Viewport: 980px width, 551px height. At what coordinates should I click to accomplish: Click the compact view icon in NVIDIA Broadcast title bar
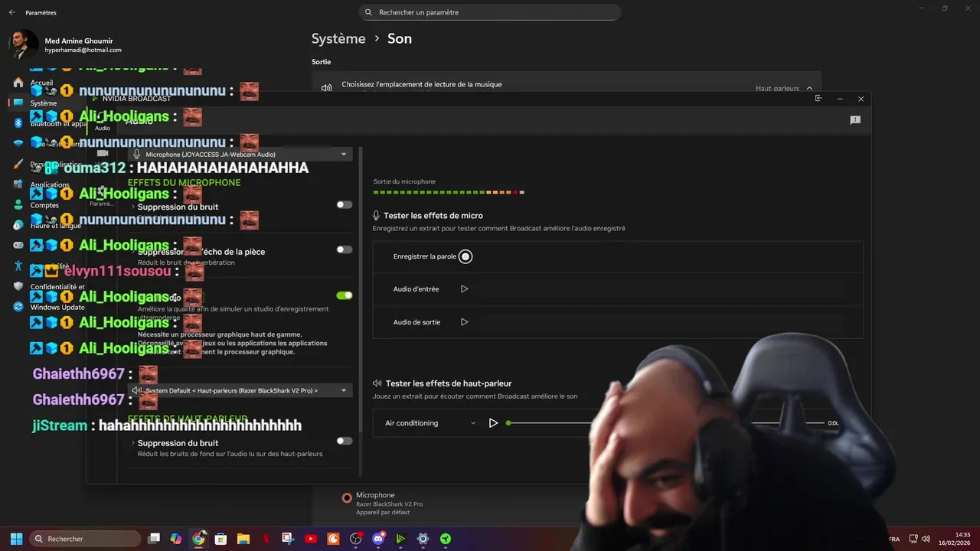pos(818,99)
